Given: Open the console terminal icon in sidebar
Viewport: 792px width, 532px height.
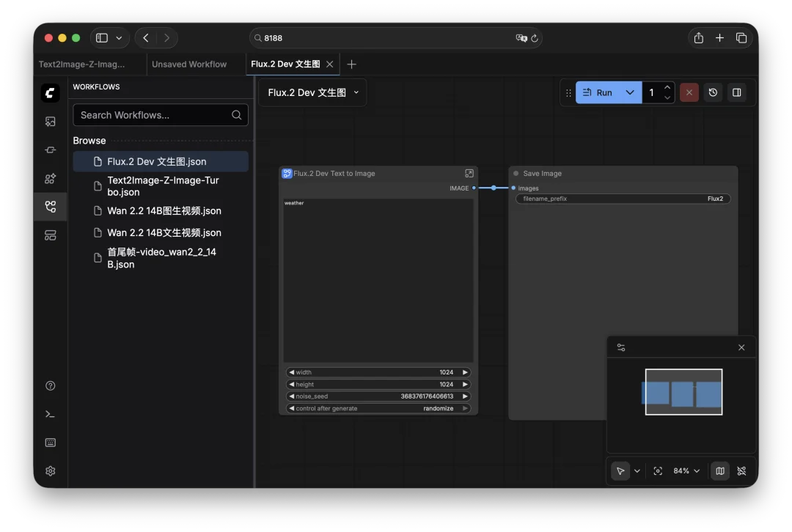Looking at the screenshot, I should [x=50, y=414].
